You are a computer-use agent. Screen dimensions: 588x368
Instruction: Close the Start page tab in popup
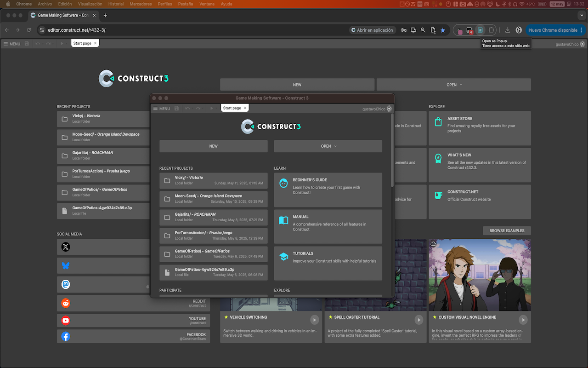[x=245, y=108]
